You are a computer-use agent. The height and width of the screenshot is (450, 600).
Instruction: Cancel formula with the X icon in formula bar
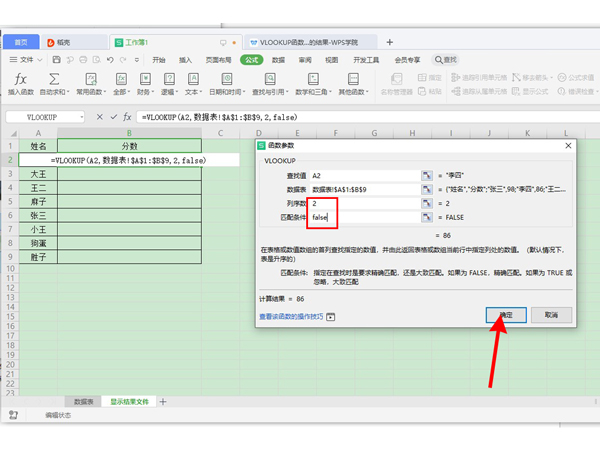99,117
